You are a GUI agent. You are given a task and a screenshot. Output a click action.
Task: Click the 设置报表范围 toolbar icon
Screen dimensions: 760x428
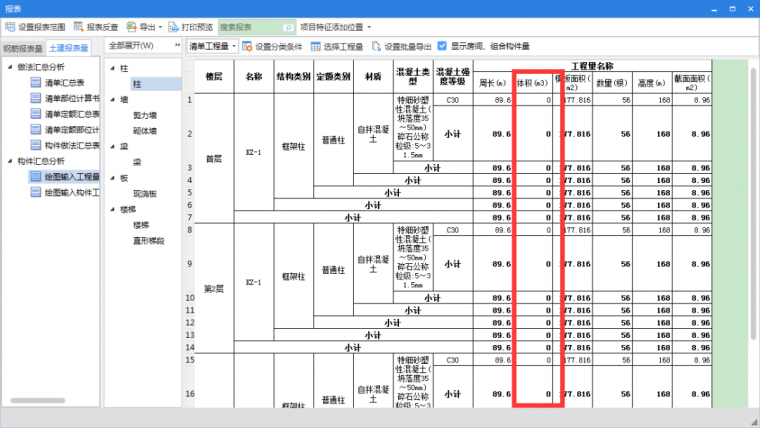pyautogui.click(x=11, y=27)
